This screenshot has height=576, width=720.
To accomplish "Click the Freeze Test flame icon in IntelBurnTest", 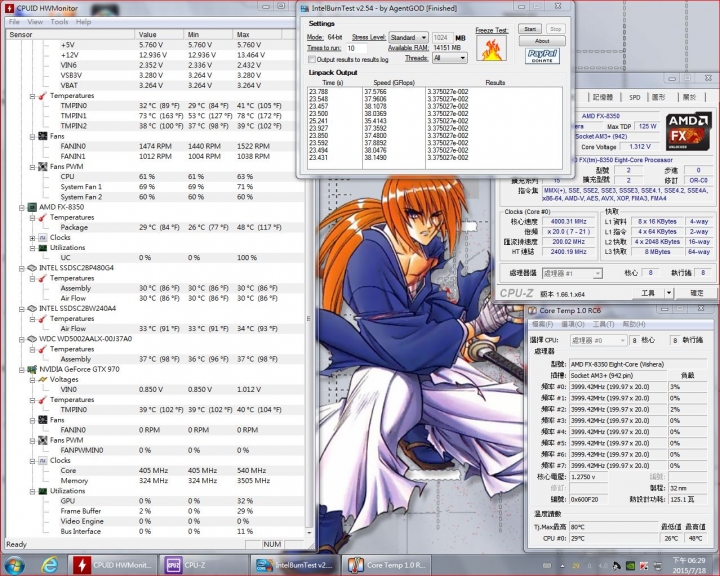I will pyautogui.click(x=491, y=48).
